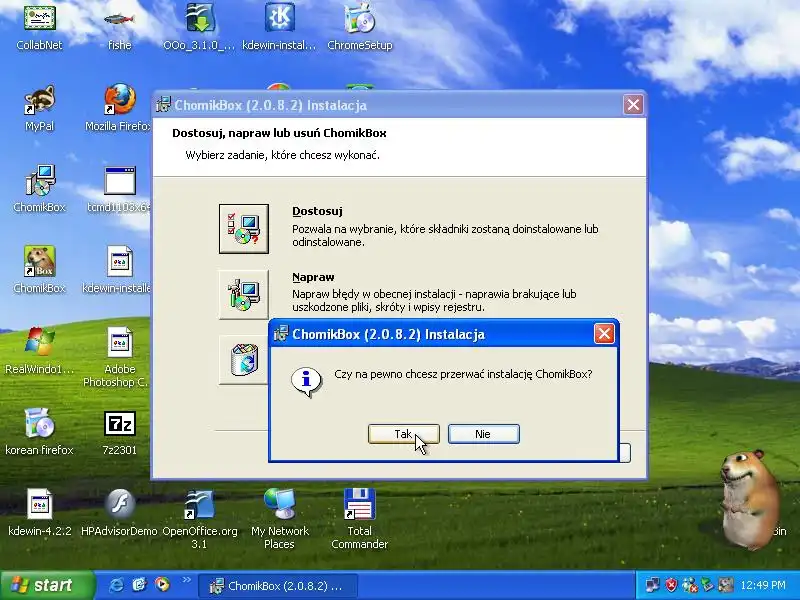The height and width of the screenshot is (600, 800).
Task: Click the hamster ChomikBox tray icon
Action: (x=725, y=585)
